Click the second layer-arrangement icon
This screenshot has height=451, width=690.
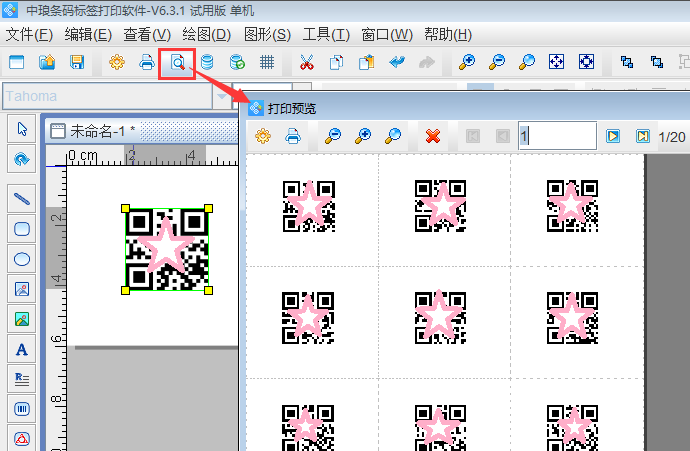click(657, 62)
